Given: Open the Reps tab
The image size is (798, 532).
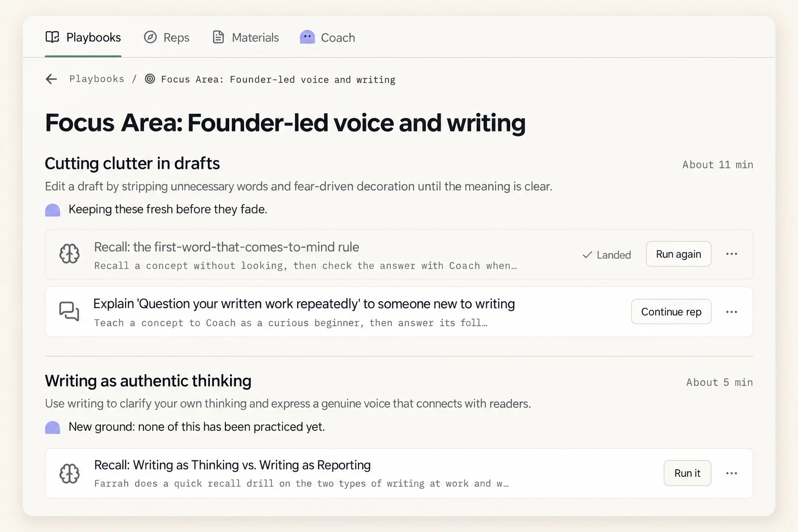Looking at the screenshot, I should click(167, 37).
